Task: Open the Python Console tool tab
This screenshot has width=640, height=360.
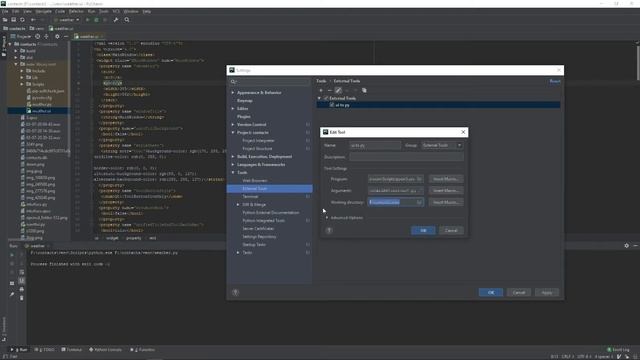Action: coord(105,350)
